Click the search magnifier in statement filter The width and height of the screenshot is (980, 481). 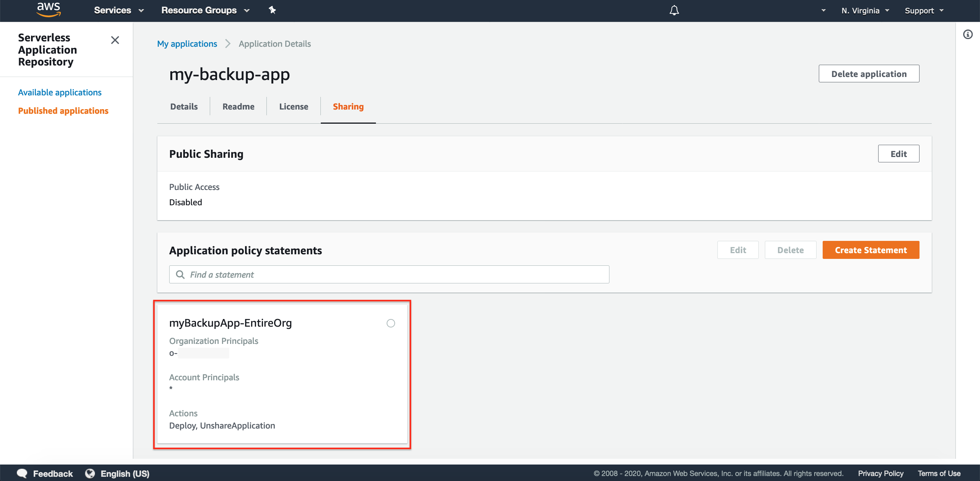click(180, 275)
